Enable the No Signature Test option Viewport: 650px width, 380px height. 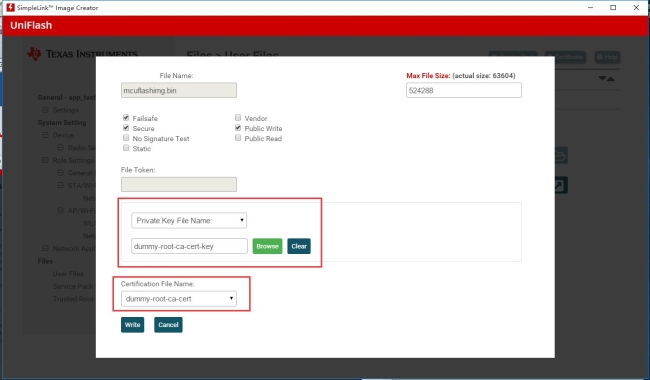(126, 138)
